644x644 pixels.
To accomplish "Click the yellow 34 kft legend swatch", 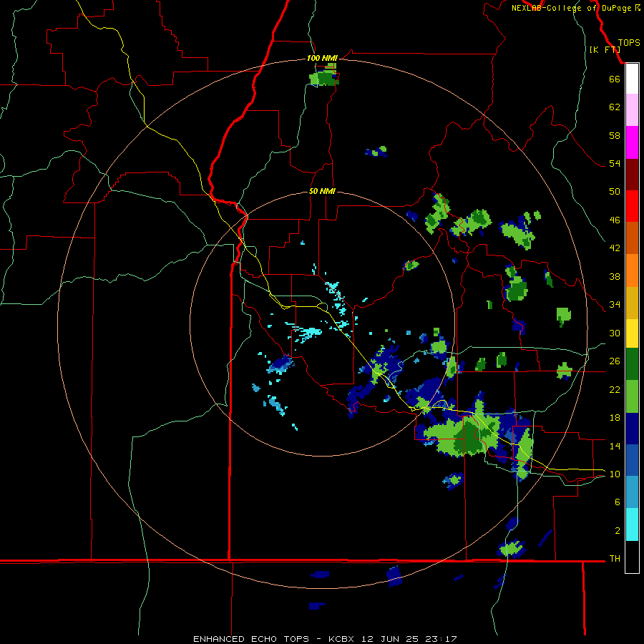I will point(632,333).
